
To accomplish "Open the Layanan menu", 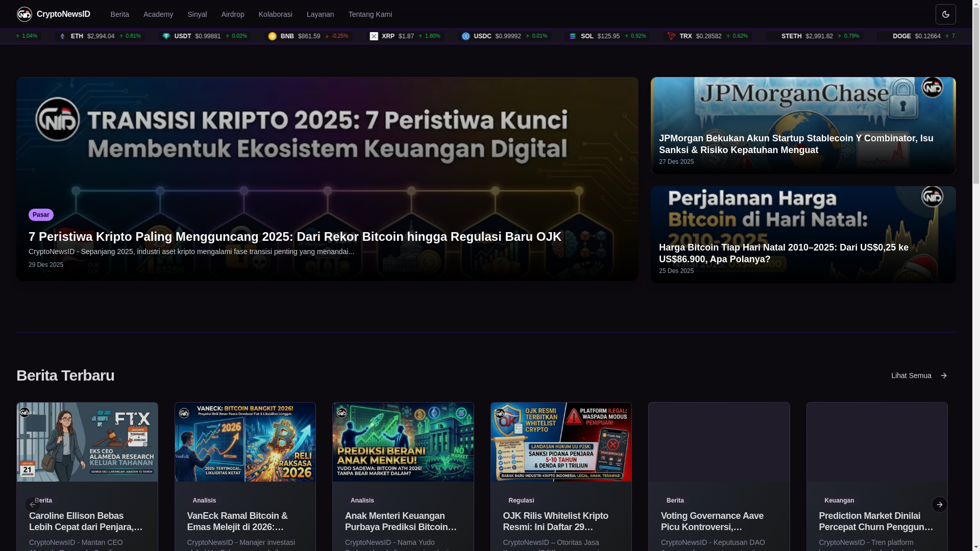I will [321, 14].
